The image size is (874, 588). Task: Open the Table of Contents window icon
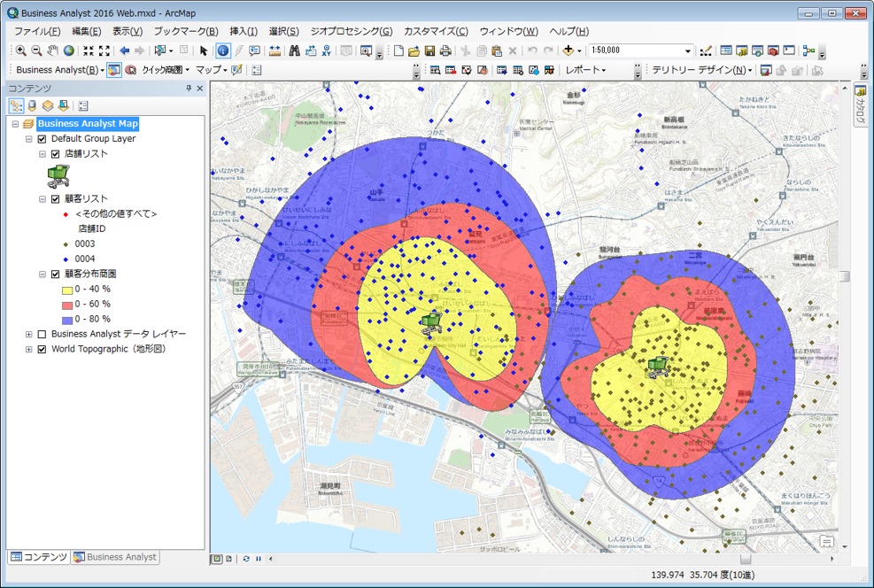726,50
